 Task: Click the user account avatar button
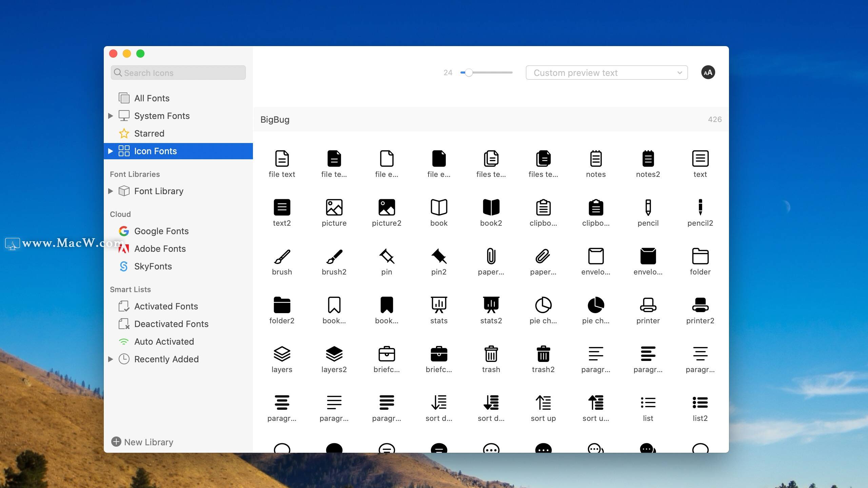point(708,73)
